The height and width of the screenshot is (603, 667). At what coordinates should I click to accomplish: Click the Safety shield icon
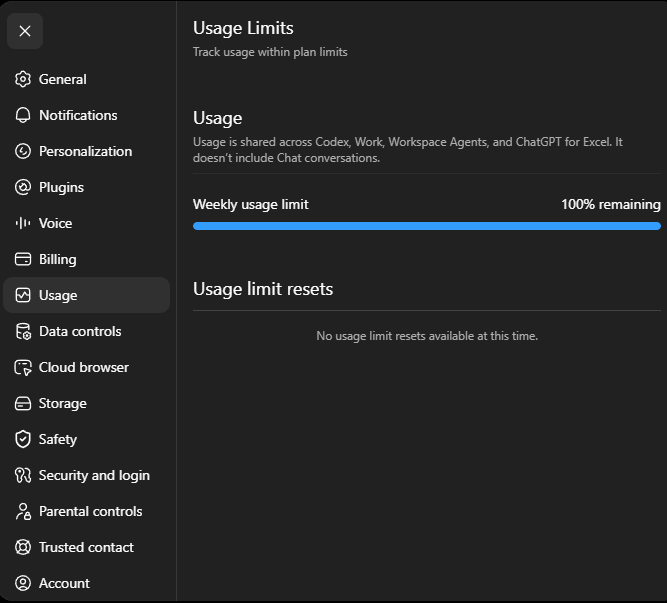click(23, 439)
